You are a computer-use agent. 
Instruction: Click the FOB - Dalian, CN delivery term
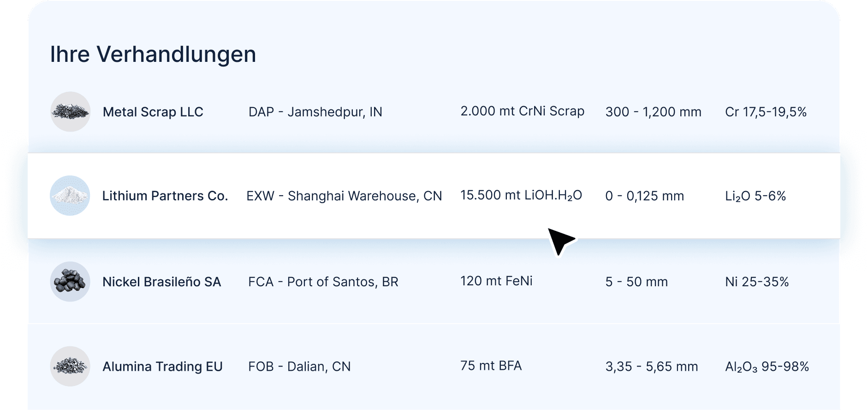click(299, 367)
